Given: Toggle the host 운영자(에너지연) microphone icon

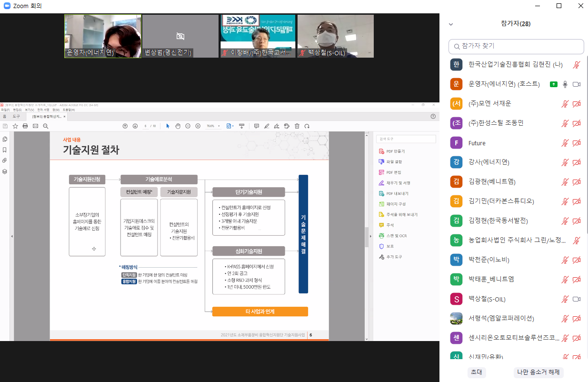Looking at the screenshot, I should click(x=565, y=84).
